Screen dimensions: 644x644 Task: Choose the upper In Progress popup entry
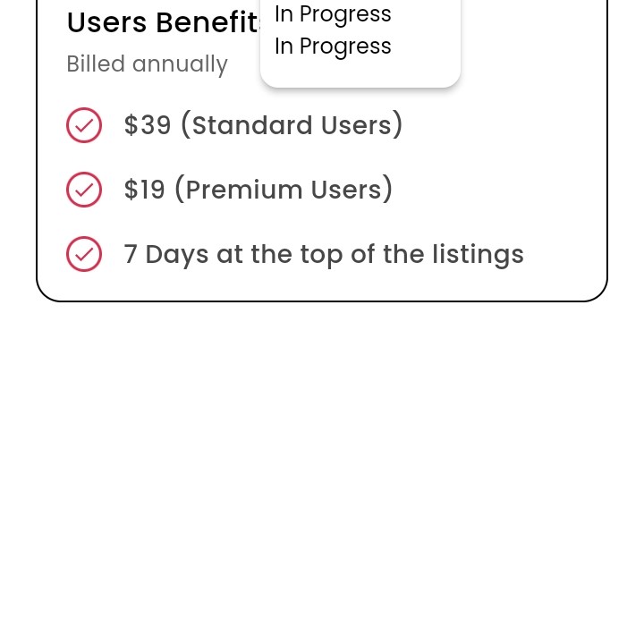click(x=333, y=14)
